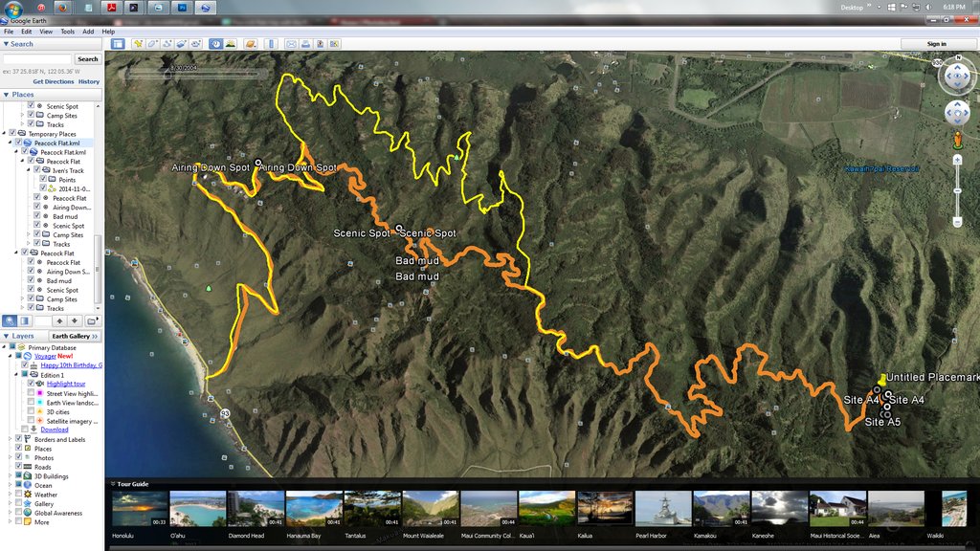Click the zoom in plus button
This screenshot has height=551, width=980.
pyautogui.click(x=957, y=160)
